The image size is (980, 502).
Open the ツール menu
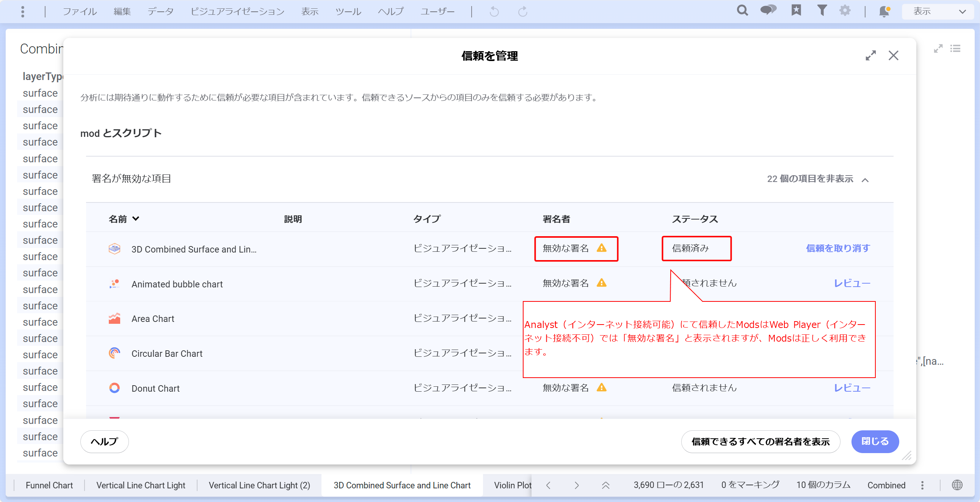pos(348,11)
